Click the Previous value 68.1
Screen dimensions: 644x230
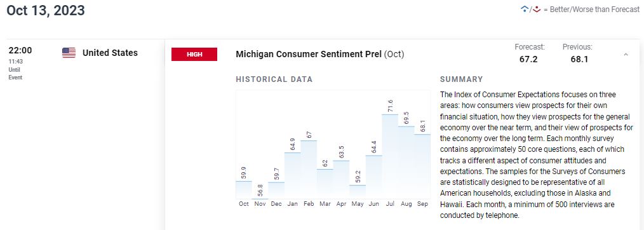pos(579,60)
